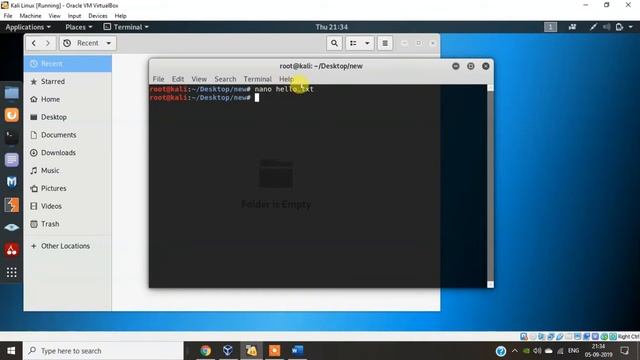Image resolution: width=640 pixels, height=360 pixels.
Task: Open VirtualBox Input menu
Action: click(x=74, y=16)
